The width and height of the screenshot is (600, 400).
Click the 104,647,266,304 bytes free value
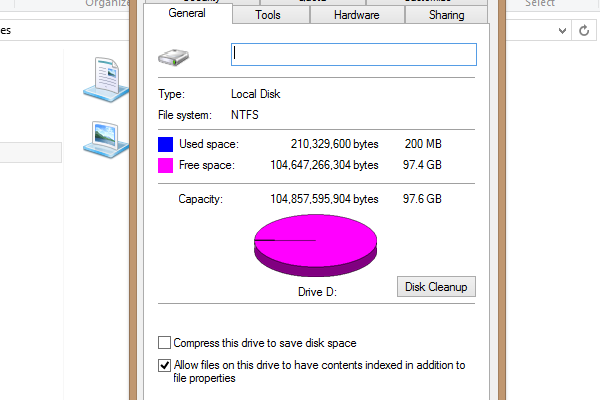click(x=324, y=165)
